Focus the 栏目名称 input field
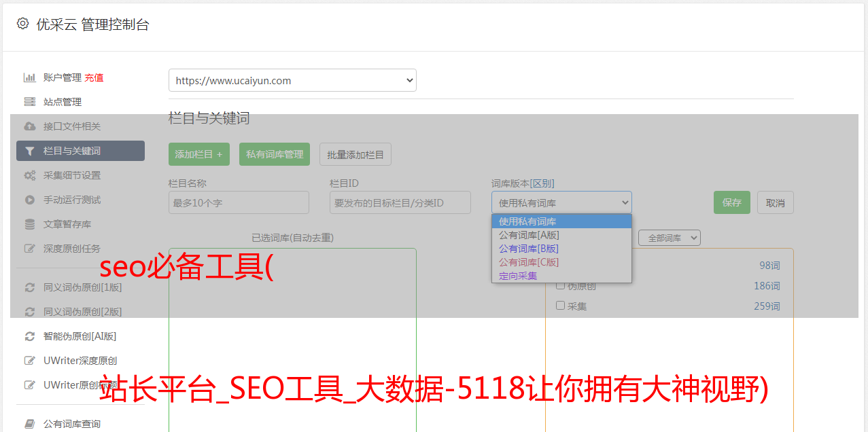The width and height of the screenshot is (868, 432). (239, 202)
